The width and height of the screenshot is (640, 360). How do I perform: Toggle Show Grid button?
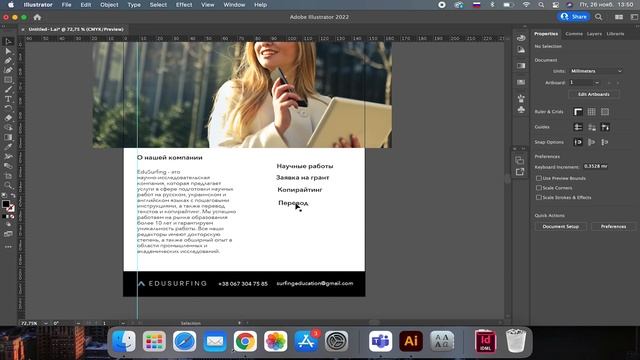click(591, 111)
